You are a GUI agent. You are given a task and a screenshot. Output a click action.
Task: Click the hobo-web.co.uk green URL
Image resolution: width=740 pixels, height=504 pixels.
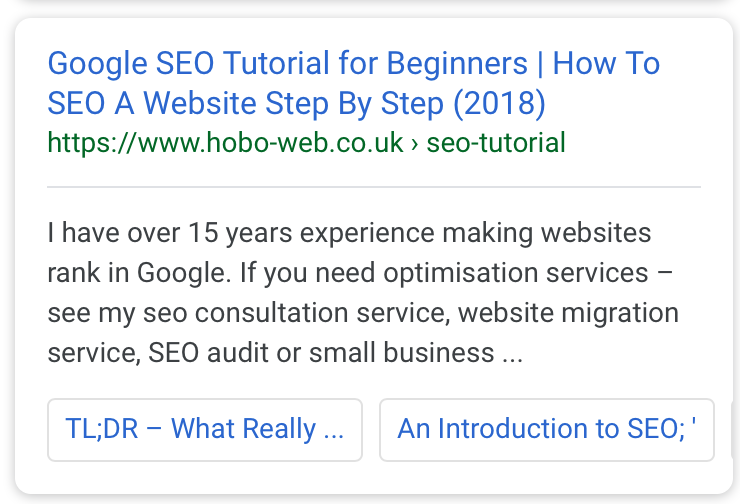[x=225, y=143]
